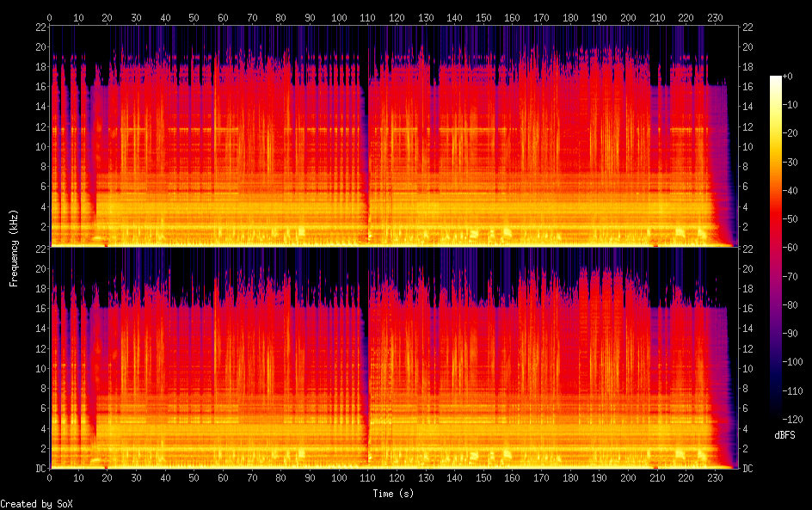Select the "+0" label on the color scale
Image resolution: width=812 pixels, height=510 pixels.
click(787, 77)
